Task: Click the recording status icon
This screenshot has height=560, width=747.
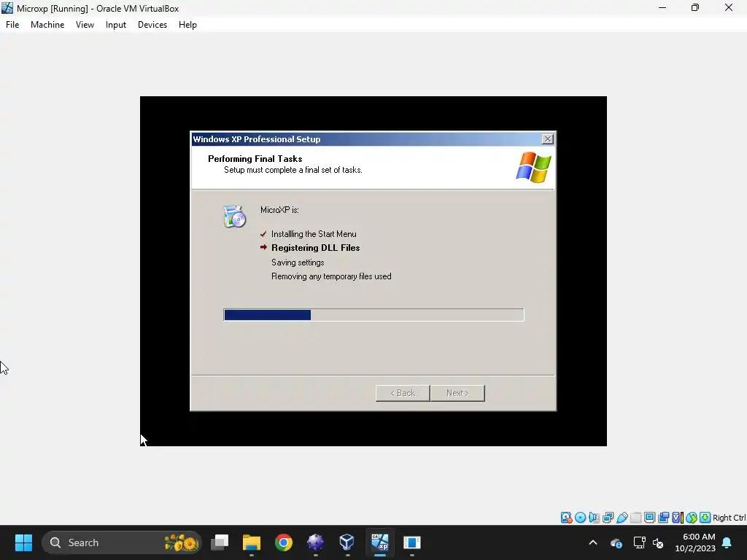Action: pyautogui.click(x=663, y=518)
